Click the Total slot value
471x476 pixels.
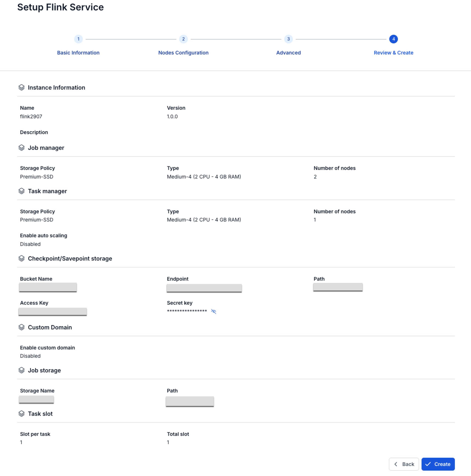click(168, 443)
